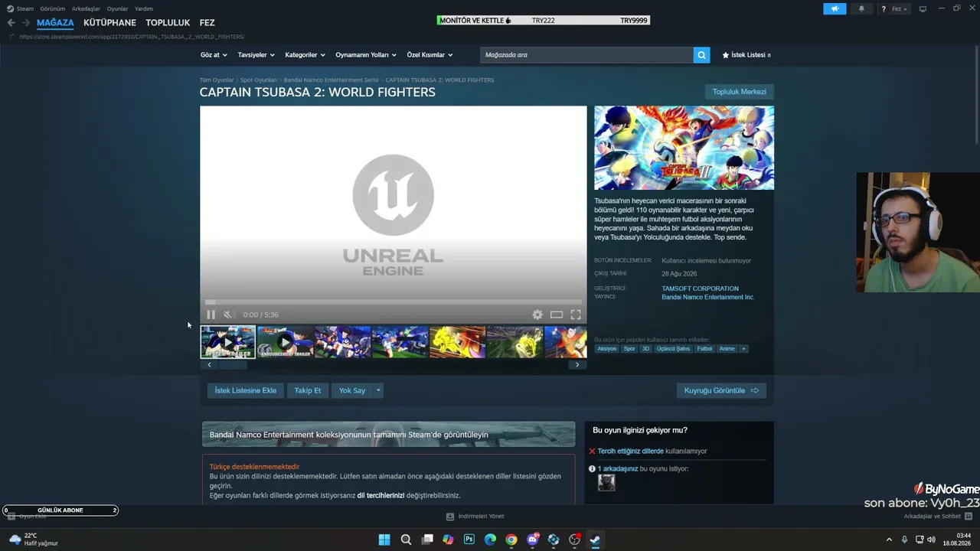Image resolution: width=980 pixels, height=551 pixels.
Task: Open the Yok Say dropdown arrow
Action: point(377,390)
